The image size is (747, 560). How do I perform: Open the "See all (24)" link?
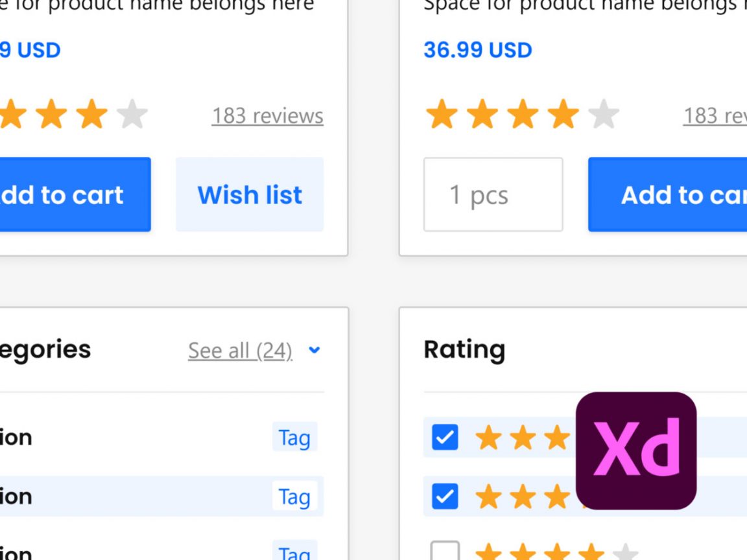(x=240, y=350)
